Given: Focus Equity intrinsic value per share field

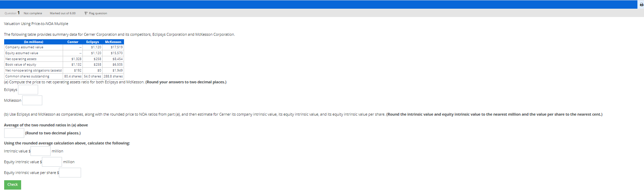Looking at the screenshot, I should click(x=70, y=173).
